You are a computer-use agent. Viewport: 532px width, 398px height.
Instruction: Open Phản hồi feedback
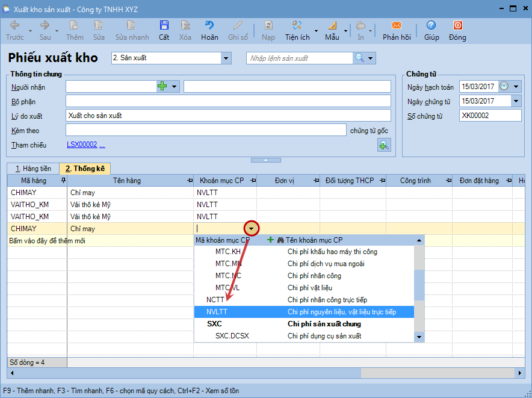point(396,30)
